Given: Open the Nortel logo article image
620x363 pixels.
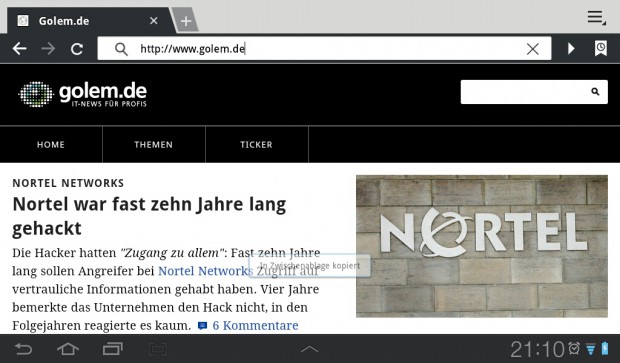Looking at the screenshot, I should pyautogui.click(x=482, y=246).
